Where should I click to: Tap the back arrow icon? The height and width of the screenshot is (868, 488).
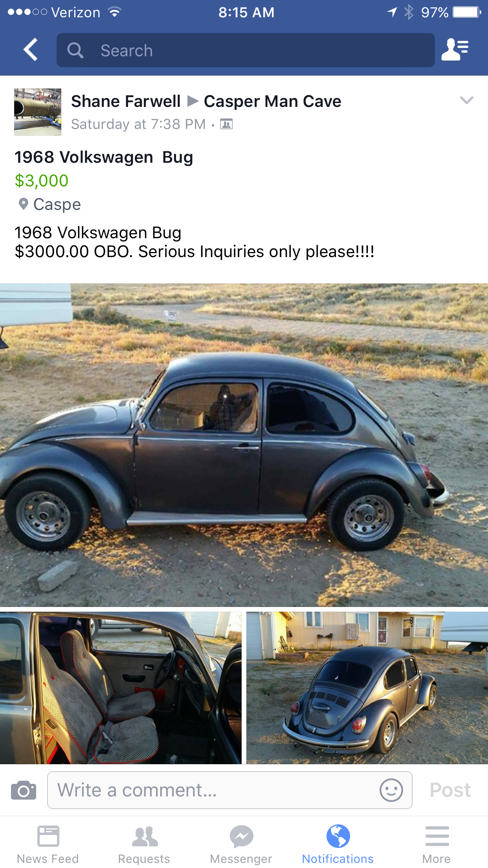coord(31,50)
